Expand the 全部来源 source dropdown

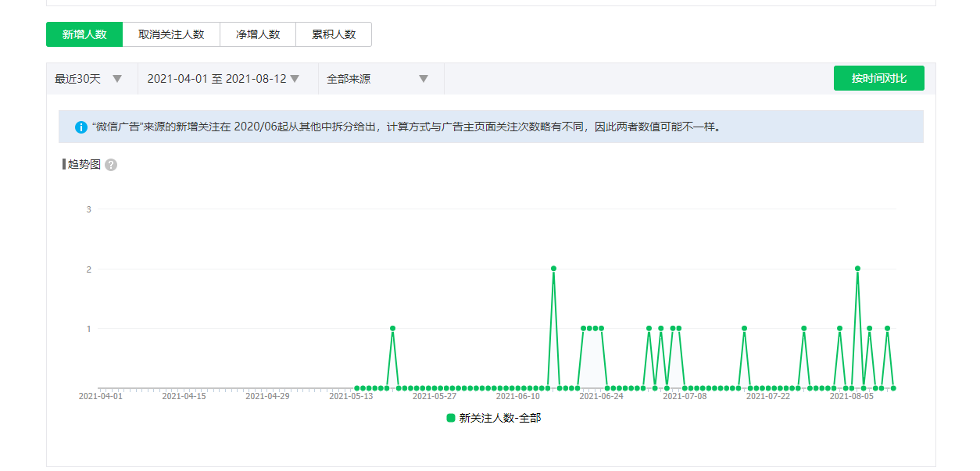coord(378,79)
